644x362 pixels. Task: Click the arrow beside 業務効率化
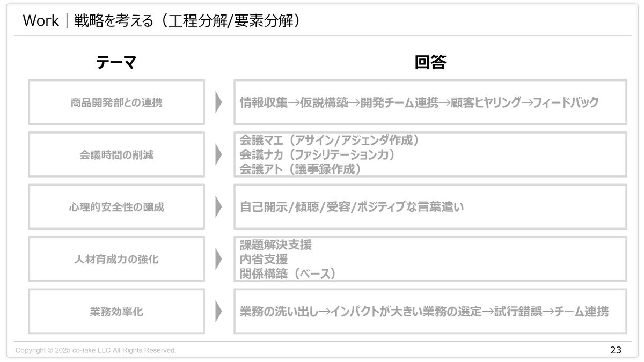218,311
